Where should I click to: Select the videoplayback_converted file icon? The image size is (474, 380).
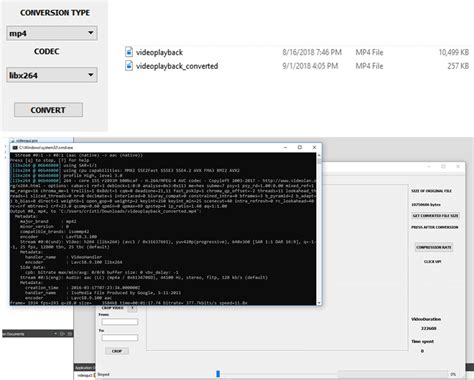tap(129, 66)
